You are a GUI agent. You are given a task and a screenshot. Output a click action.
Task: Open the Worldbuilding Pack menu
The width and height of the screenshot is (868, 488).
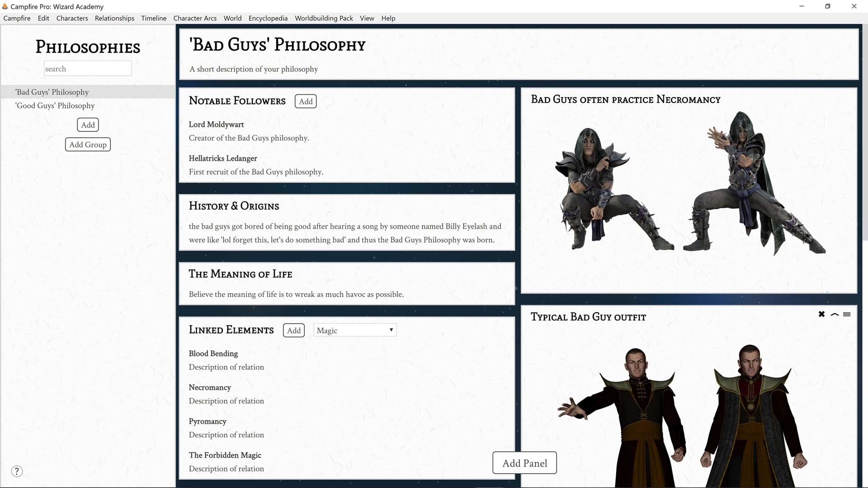pos(324,18)
